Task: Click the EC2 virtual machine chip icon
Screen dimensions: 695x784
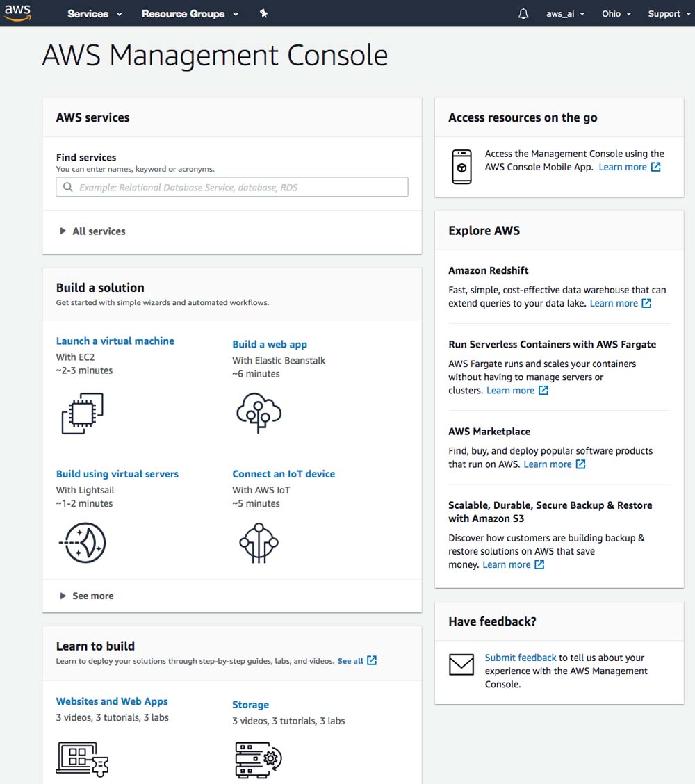Action: 83,414
